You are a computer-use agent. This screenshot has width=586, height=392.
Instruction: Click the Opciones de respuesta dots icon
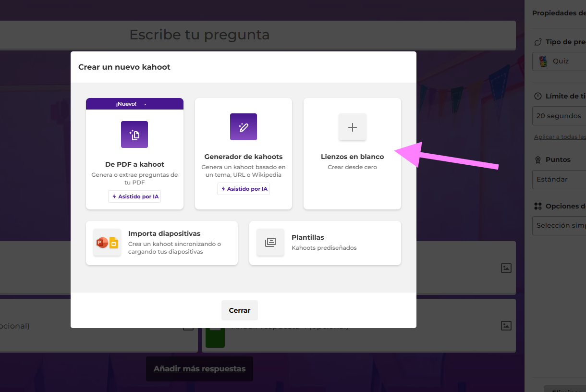[x=538, y=206]
